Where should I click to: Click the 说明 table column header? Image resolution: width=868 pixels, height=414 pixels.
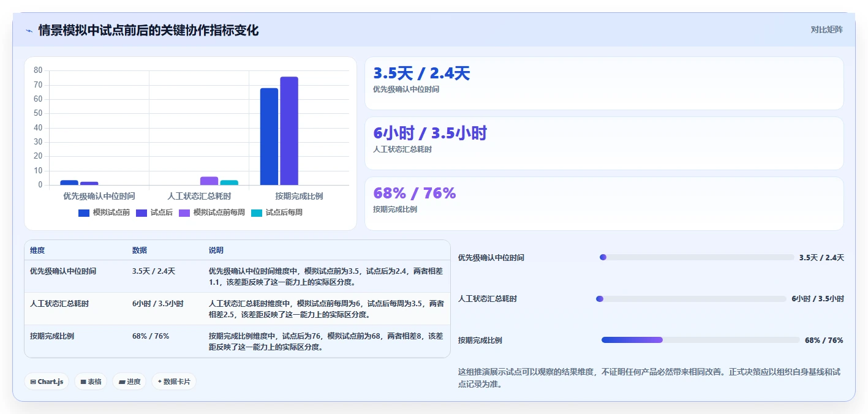(216, 250)
